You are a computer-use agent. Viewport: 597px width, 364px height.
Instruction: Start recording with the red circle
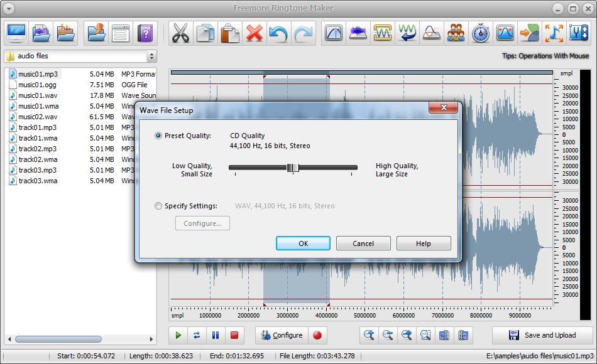317,335
